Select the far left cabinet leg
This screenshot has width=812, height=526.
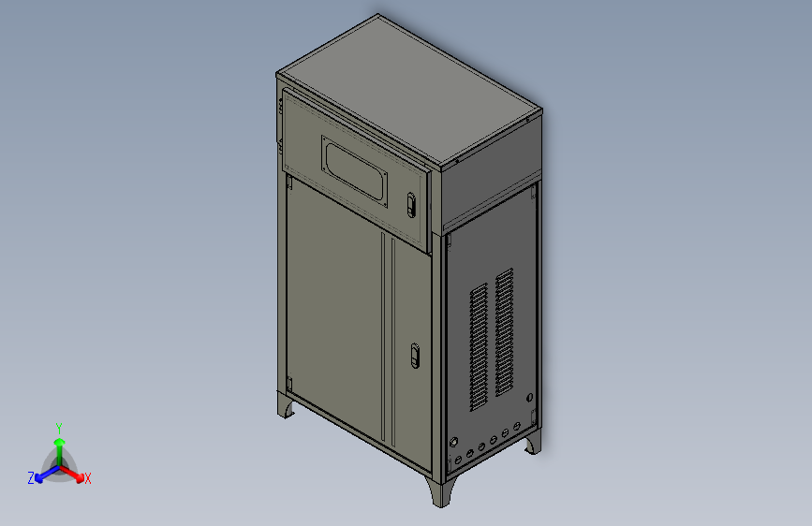[286, 405]
